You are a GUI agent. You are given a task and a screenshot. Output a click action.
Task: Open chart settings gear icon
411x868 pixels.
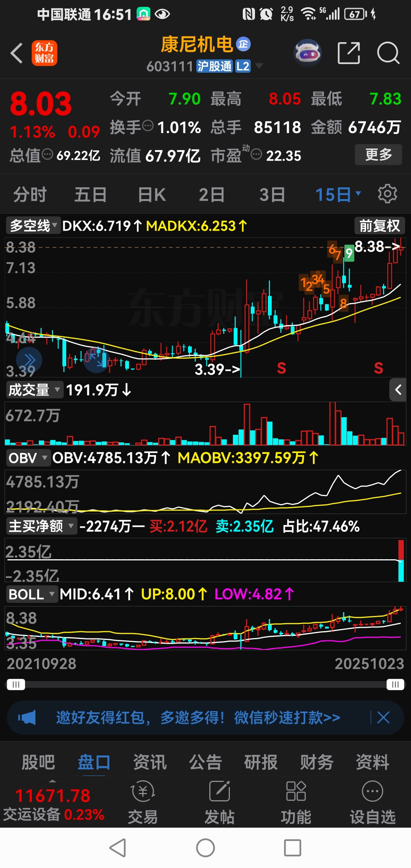(387, 194)
